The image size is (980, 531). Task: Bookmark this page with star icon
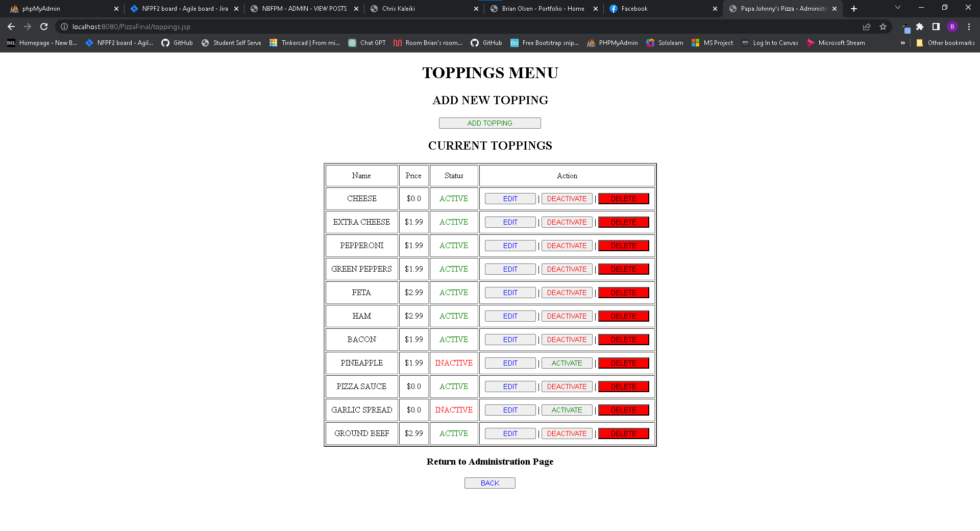pos(883,27)
